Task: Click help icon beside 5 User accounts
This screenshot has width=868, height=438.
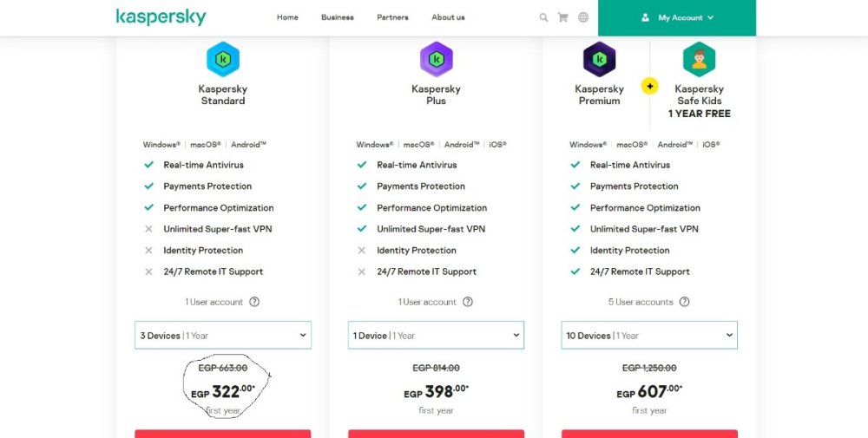Action: 684,302
